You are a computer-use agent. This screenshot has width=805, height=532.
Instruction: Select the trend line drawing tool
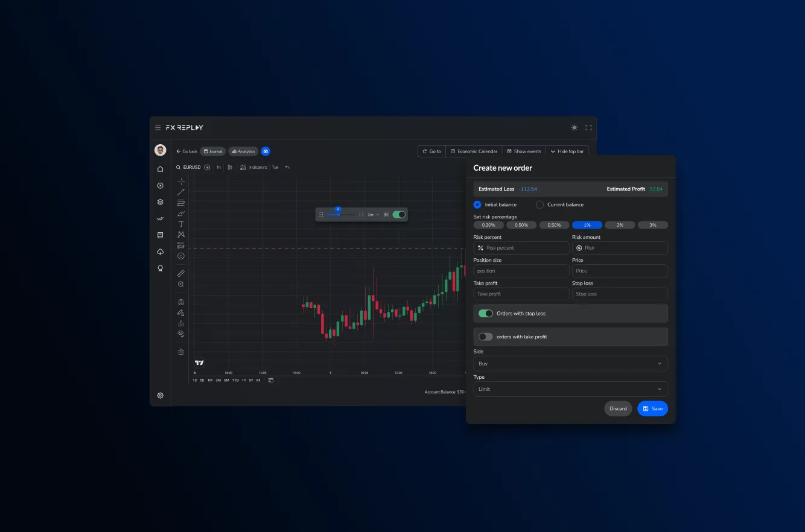click(180, 191)
